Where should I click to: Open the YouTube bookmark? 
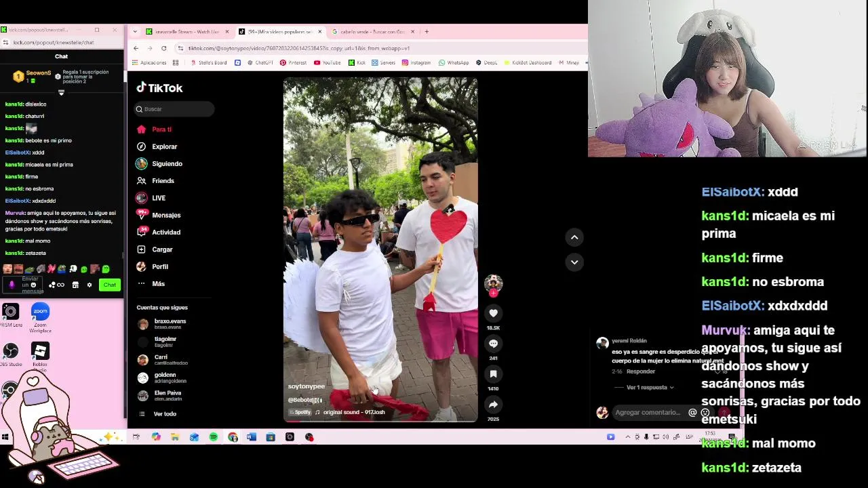click(x=327, y=62)
